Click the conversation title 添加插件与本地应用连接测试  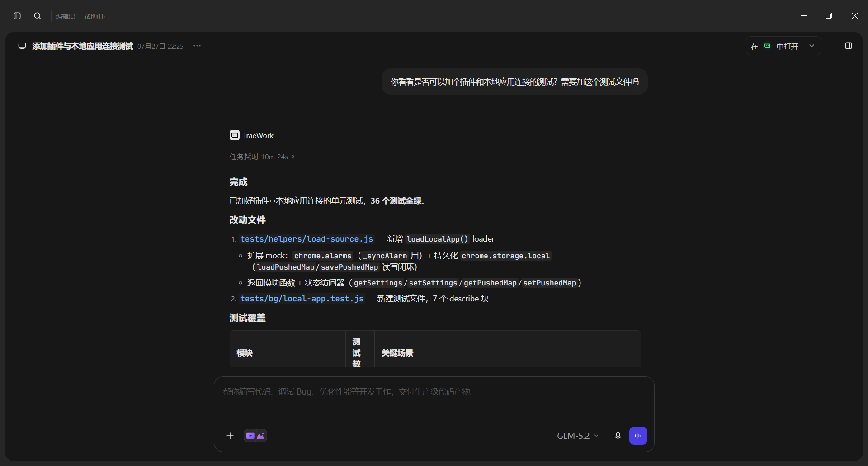(82, 46)
